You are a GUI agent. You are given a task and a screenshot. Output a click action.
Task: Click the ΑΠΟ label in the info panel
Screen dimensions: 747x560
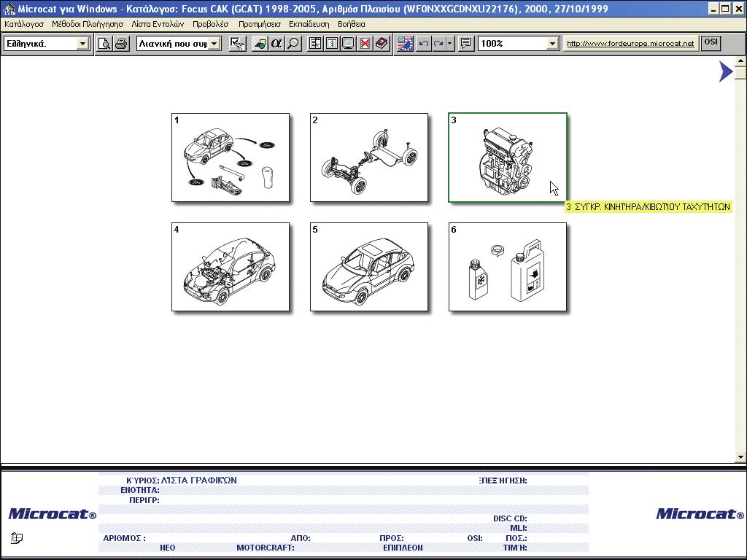coord(301,538)
